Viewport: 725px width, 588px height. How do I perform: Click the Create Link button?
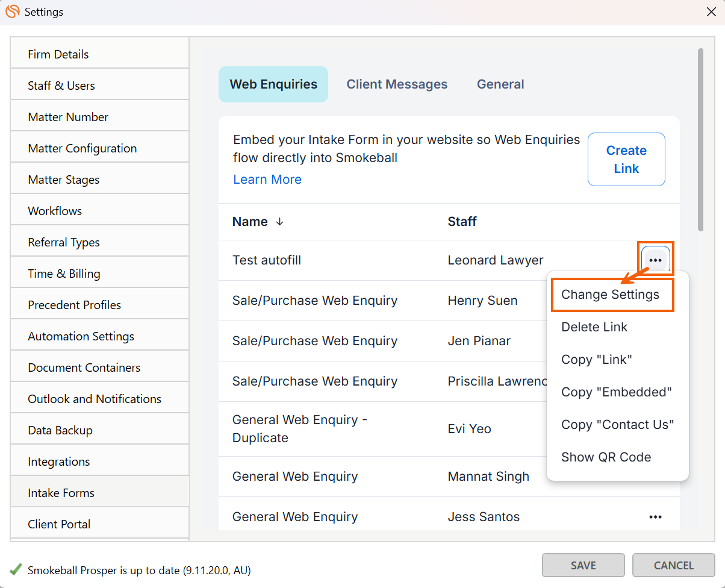[626, 160]
